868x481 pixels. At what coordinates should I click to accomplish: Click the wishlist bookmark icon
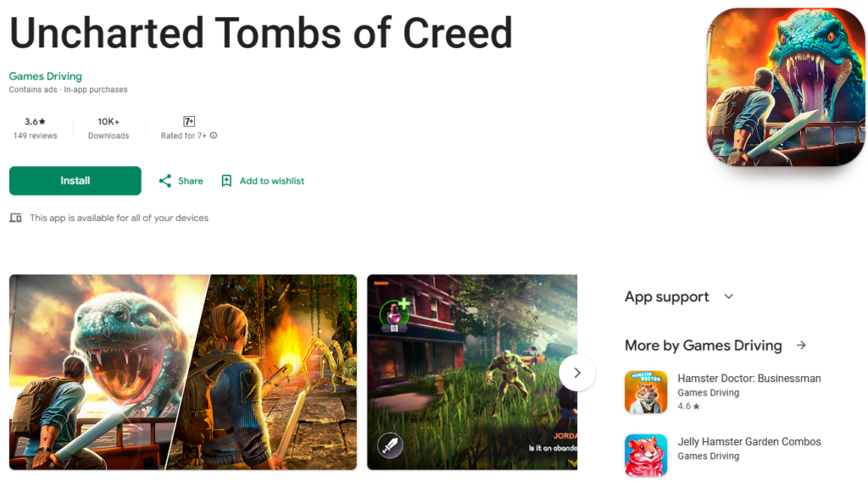tap(226, 180)
